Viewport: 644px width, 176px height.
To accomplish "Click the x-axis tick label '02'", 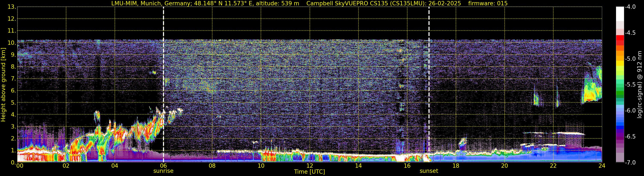I will pyautogui.click(x=66, y=166).
